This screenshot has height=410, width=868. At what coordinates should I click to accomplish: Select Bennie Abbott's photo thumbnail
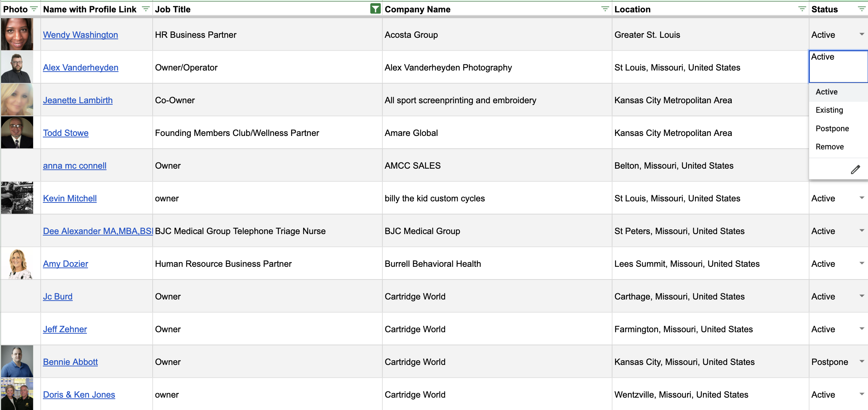pyautogui.click(x=17, y=361)
